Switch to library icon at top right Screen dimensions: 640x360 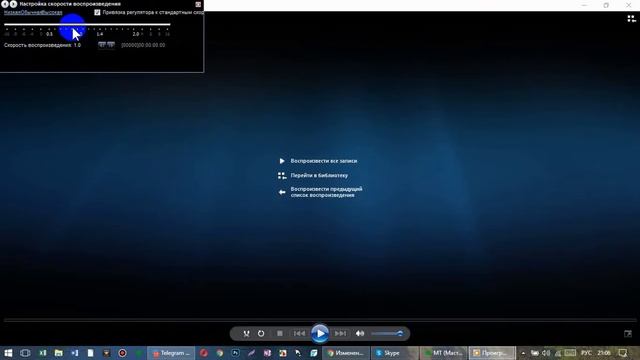(x=631, y=18)
